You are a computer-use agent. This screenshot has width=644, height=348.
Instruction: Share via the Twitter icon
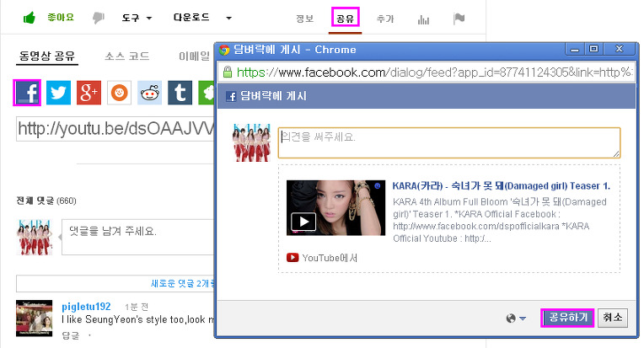[58, 93]
